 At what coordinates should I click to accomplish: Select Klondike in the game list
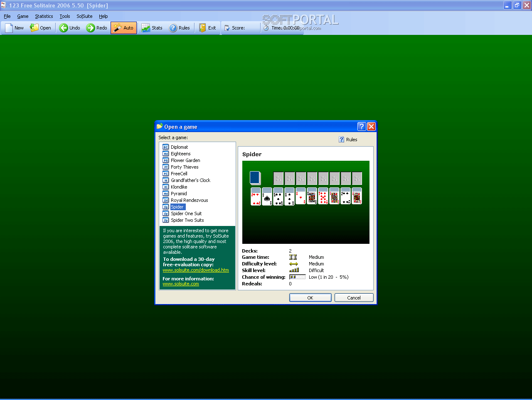coord(179,187)
